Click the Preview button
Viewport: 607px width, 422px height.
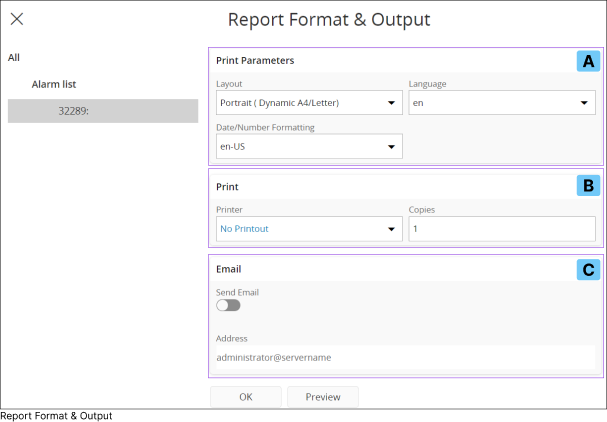pyautogui.click(x=323, y=397)
